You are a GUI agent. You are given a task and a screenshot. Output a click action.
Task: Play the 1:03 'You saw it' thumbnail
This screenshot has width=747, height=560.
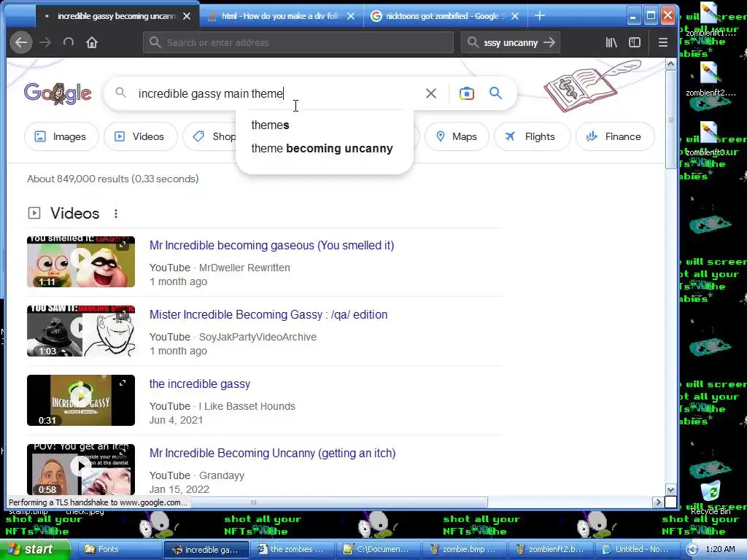tap(81, 331)
